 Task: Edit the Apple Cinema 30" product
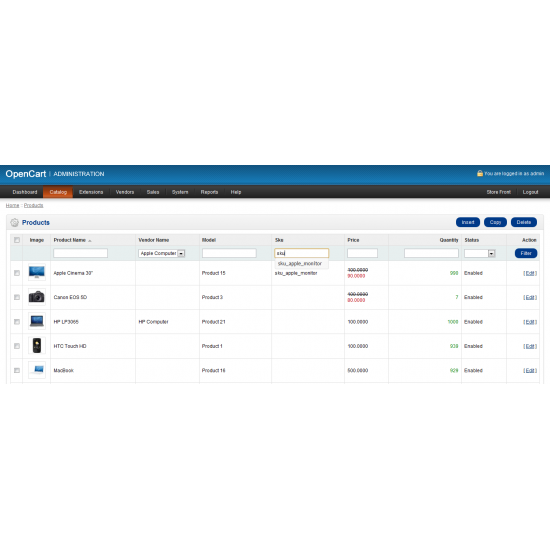click(530, 273)
